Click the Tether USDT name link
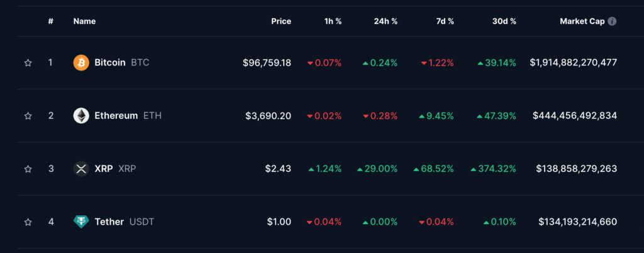Screen dimensions: 644x253 coord(109,222)
